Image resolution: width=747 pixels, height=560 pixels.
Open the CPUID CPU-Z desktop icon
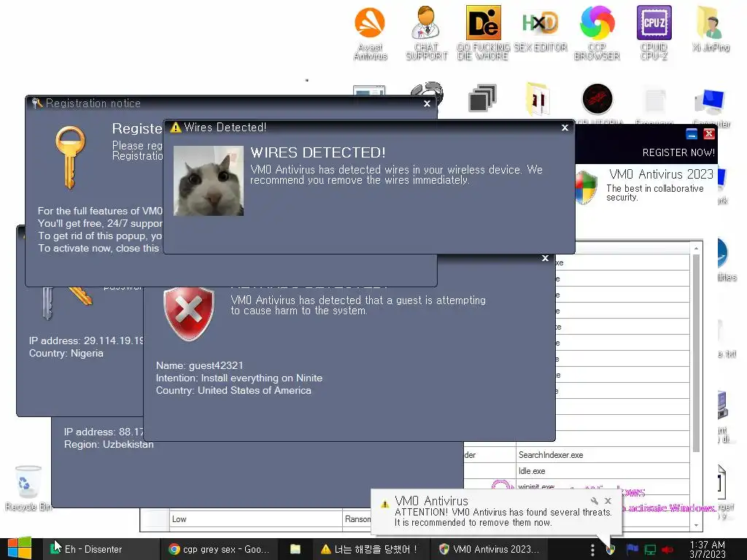pyautogui.click(x=654, y=34)
